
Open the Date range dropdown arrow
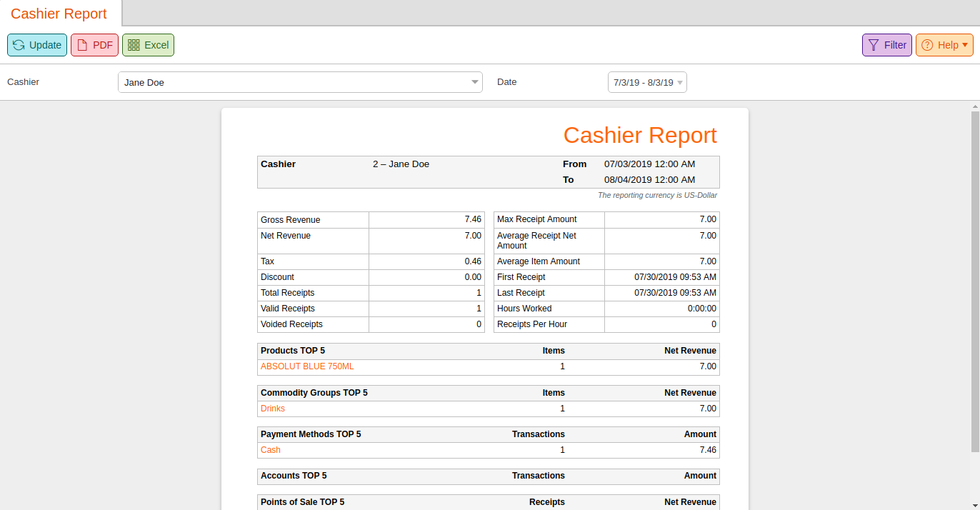[680, 82]
